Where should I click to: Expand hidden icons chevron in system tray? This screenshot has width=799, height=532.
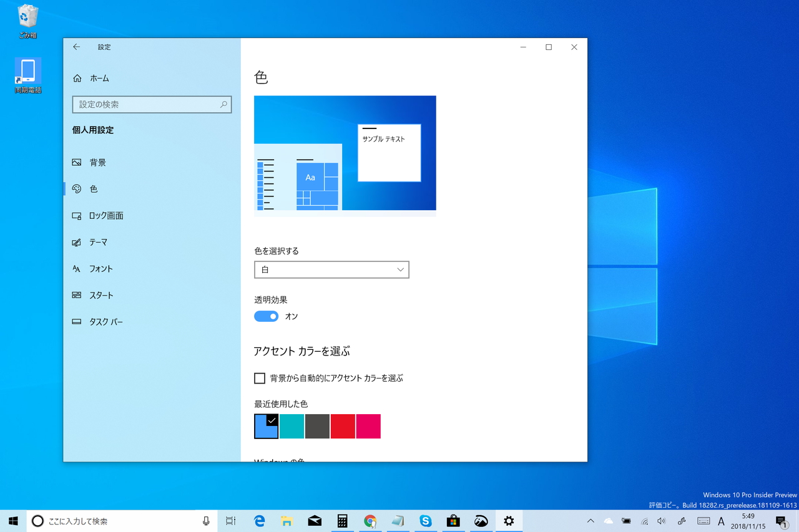pyautogui.click(x=590, y=521)
